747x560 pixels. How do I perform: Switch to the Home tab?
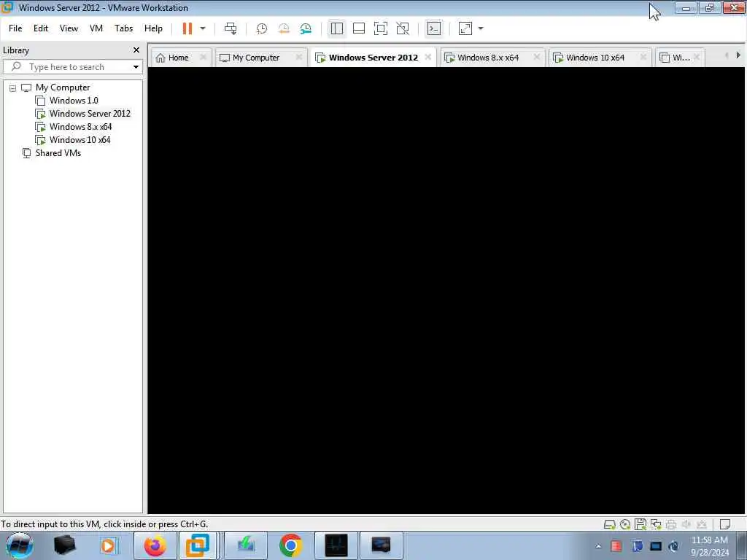coord(178,58)
